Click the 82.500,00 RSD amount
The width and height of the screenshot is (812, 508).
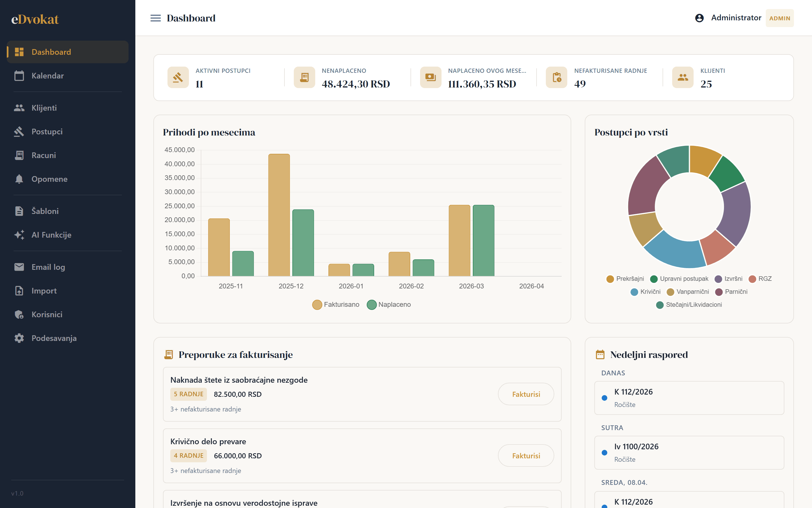(238, 394)
